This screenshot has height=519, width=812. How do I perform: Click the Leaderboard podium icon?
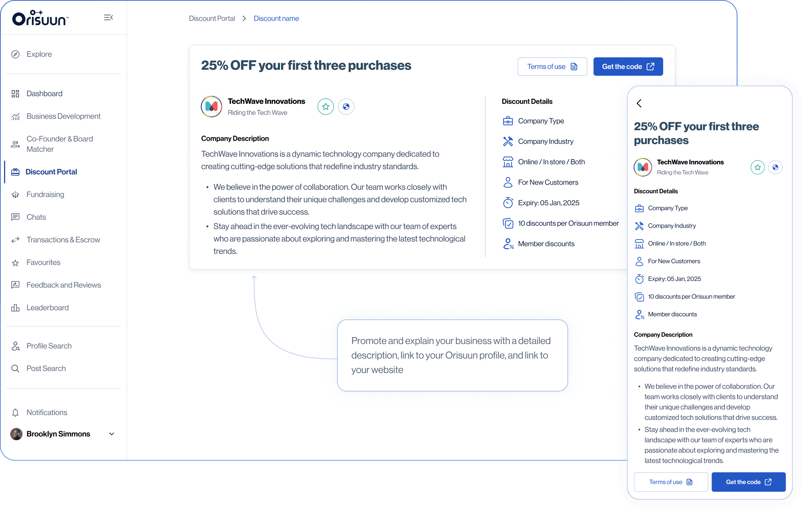pyautogui.click(x=15, y=308)
